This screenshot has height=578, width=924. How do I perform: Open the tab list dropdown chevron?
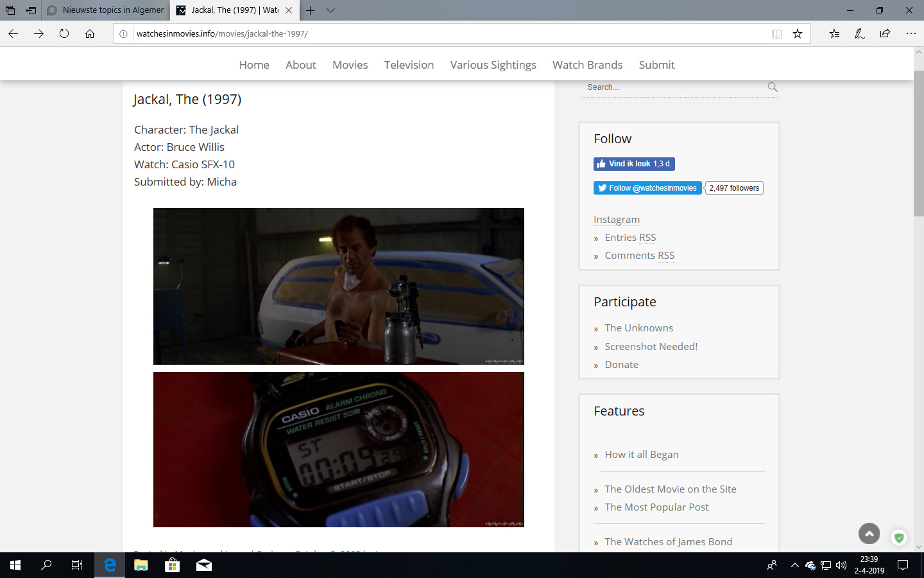pyautogui.click(x=330, y=10)
